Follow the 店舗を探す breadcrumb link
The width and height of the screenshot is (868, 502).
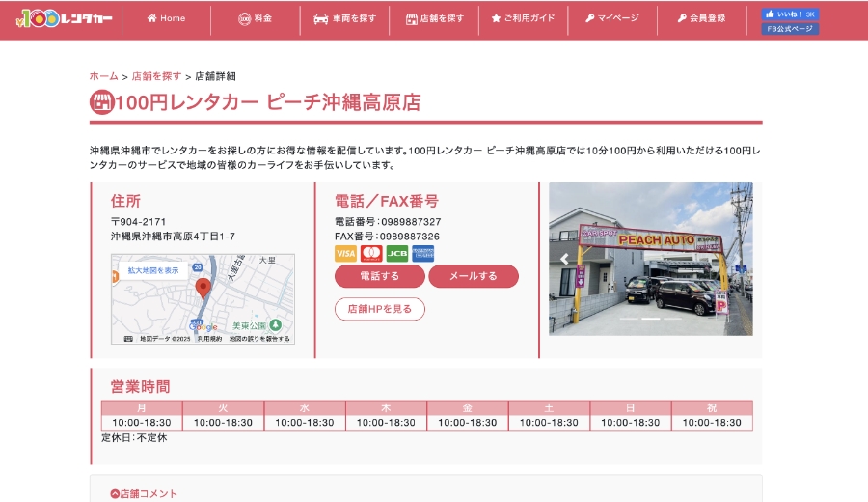(156, 76)
